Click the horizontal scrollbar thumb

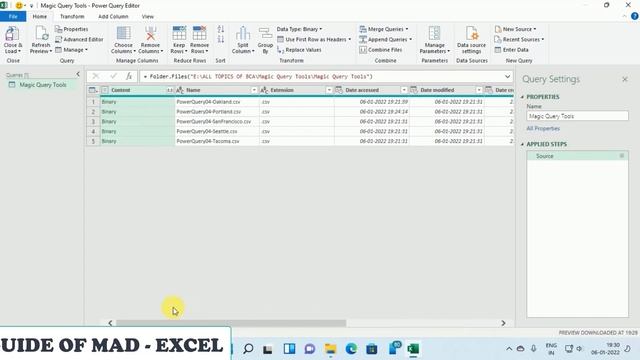(231, 323)
